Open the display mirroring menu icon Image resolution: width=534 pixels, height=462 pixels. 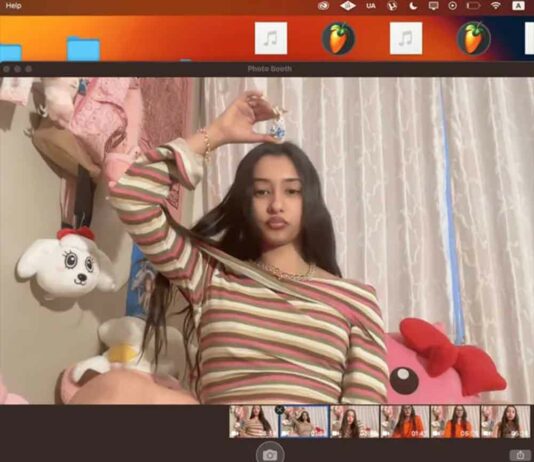point(433,6)
